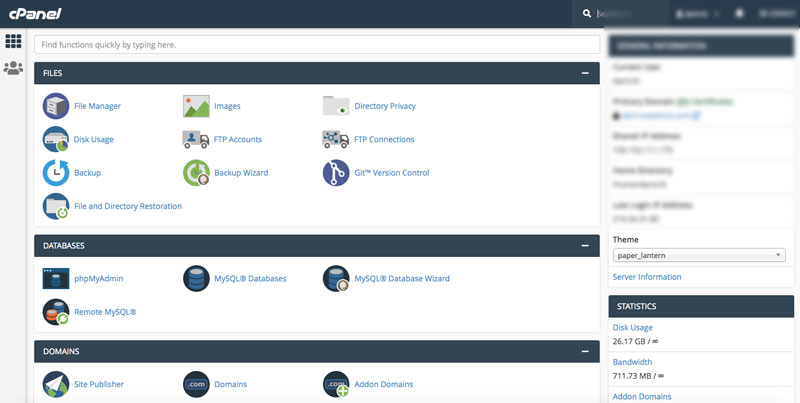Click the MySQL Databases icon
This screenshot has width=800, height=403.
tap(196, 279)
